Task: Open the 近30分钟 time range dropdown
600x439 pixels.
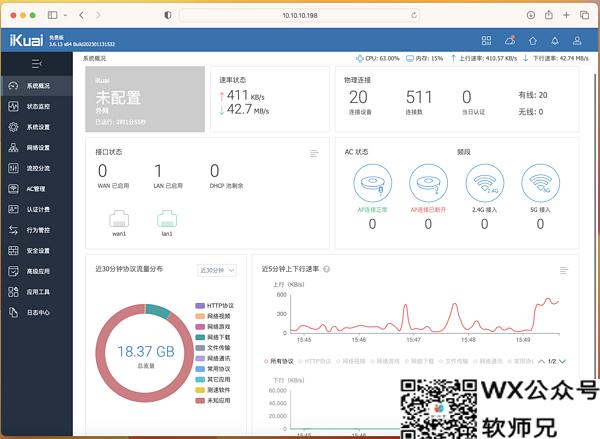Action: tap(216, 270)
